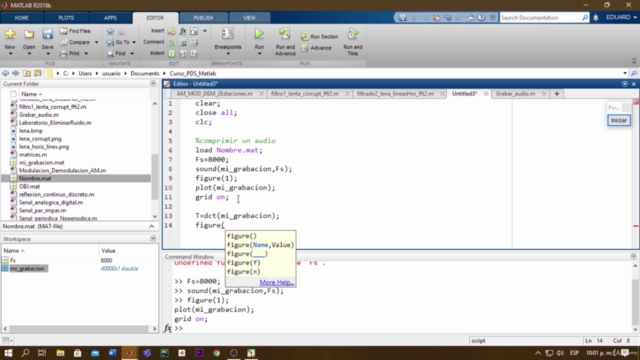Image resolution: width=640 pixels, height=360 pixels.
Task: Switch to the VIEW ribbon tab
Action: coord(249,18)
